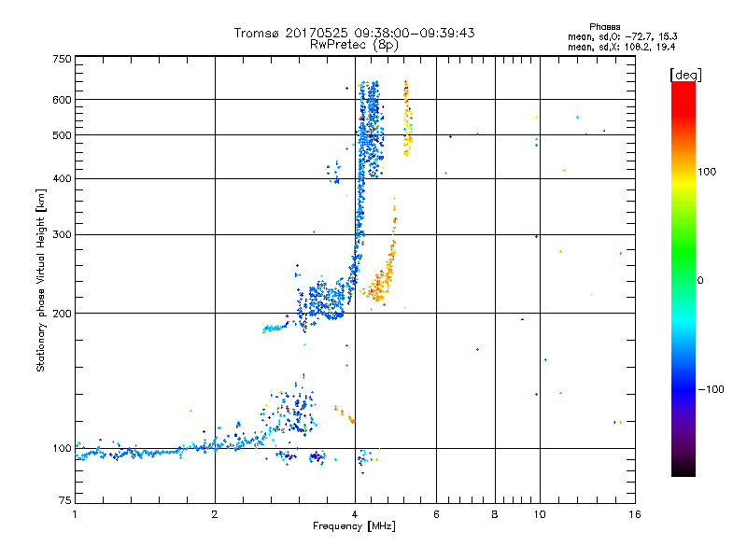Image resolution: width=747 pixels, height=560 pixels.
Task: Click the plot title 'Tromsø 20170525 09:38:00-09:39:43'
Action: (354, 33)
